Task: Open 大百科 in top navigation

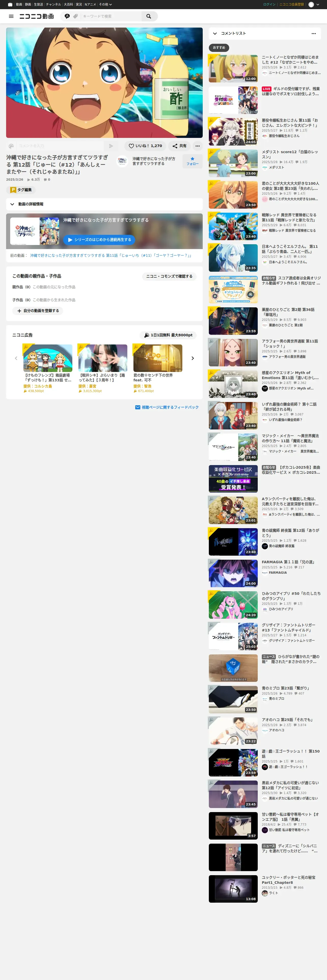Action: point(69,5)
